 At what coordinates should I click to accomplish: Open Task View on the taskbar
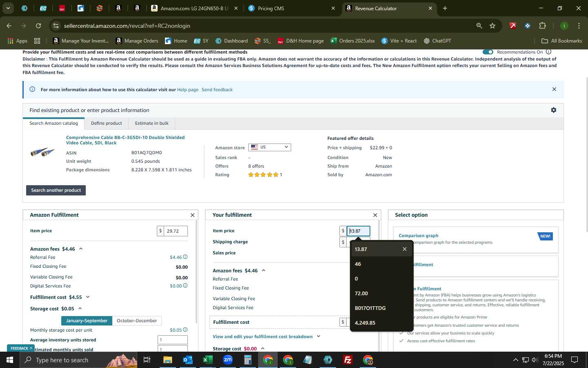tap(147, 360)
